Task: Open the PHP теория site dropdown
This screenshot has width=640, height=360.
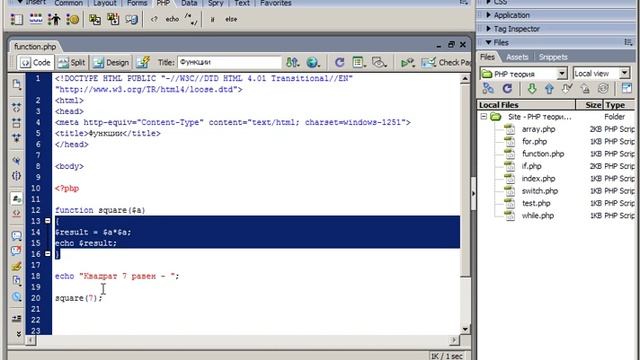Action: coord(562,73)
